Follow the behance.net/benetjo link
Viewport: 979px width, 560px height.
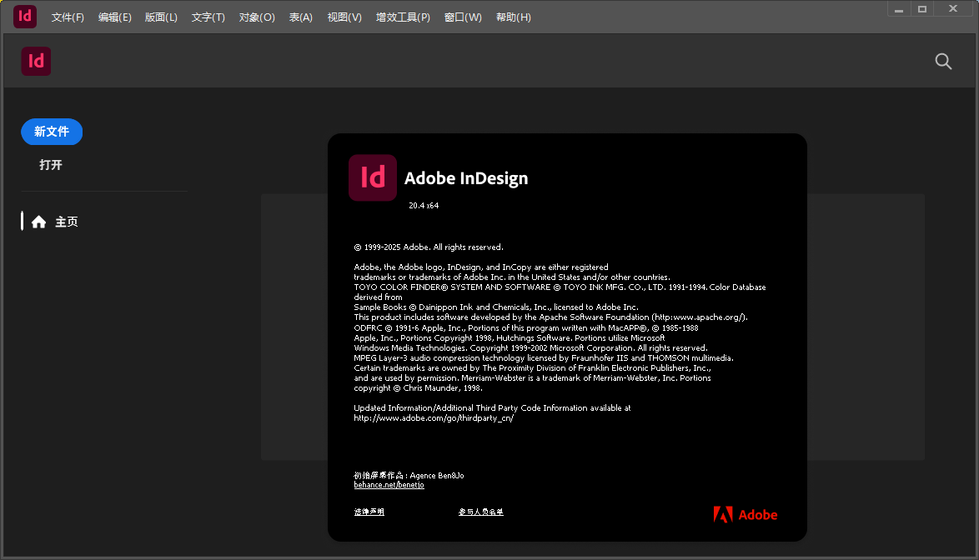pyautogui.click(x=389, y=485)
